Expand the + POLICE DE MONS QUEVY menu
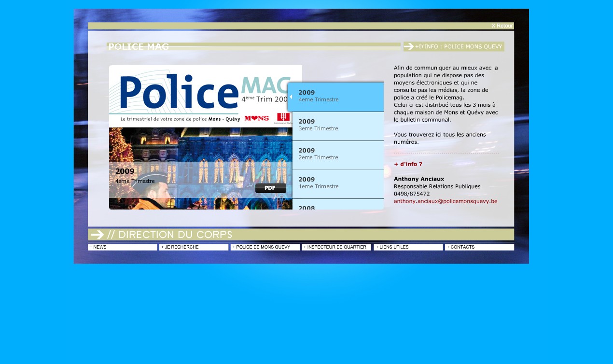 click(265, 247)
